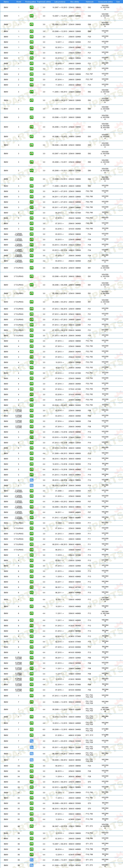Click the 6.0 engine capacity cell
123x868 pixels.
44,730
